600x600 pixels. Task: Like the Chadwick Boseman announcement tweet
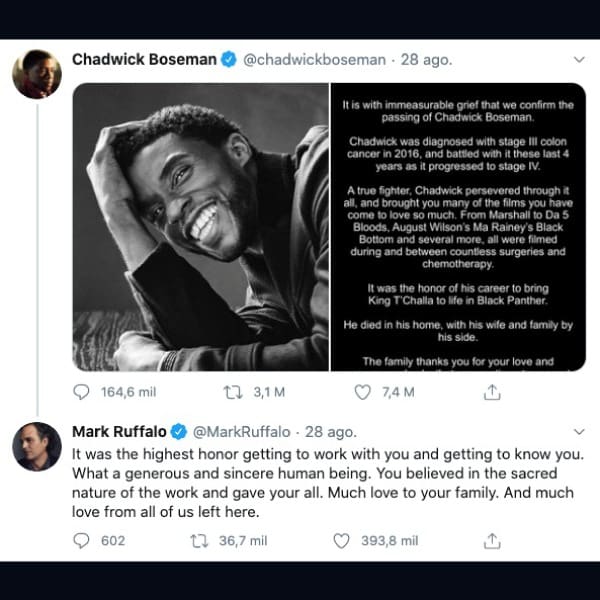pos(366,393)
